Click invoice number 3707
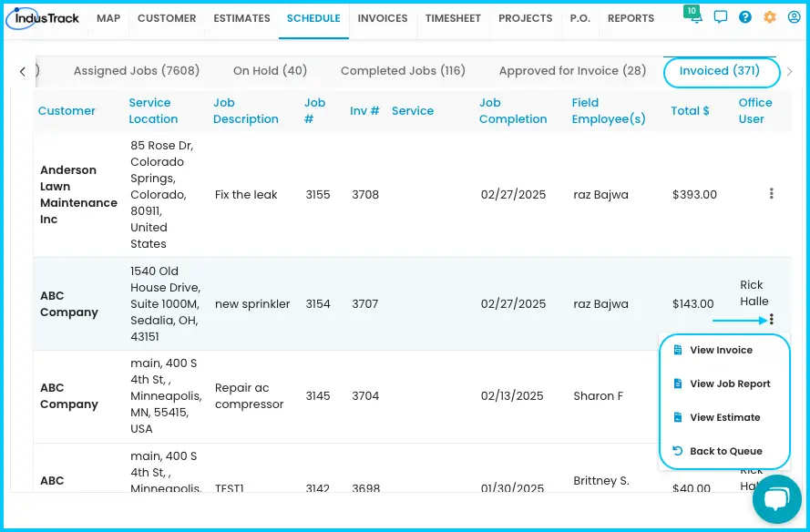 pyautogui.click(x=364, y=303)
